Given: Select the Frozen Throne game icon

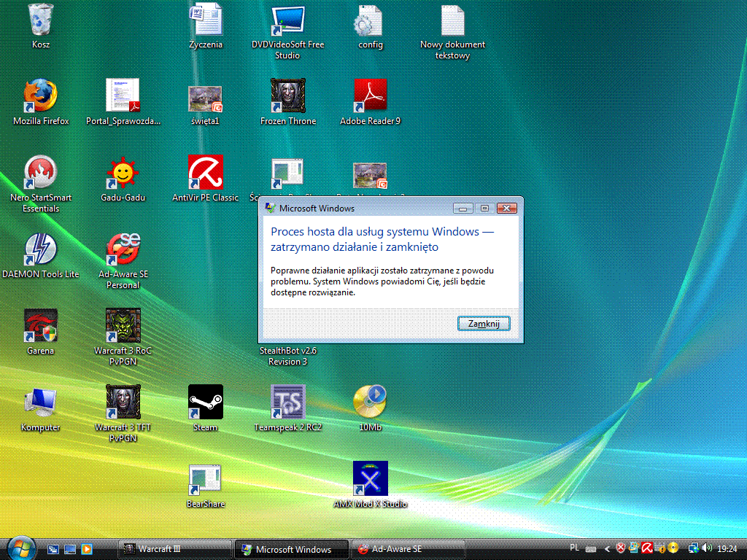Looking at the screenshot, I should coord(287,96).
